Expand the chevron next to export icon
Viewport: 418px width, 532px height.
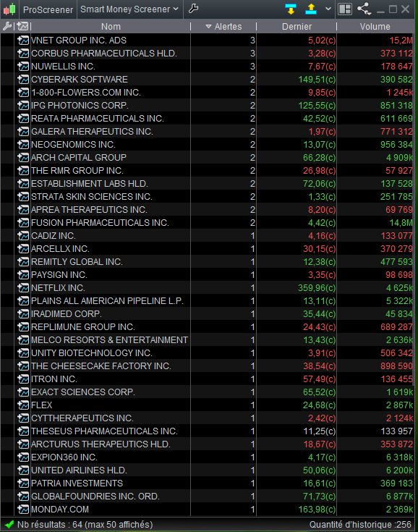pyautogui.click(x=328, y=9)
